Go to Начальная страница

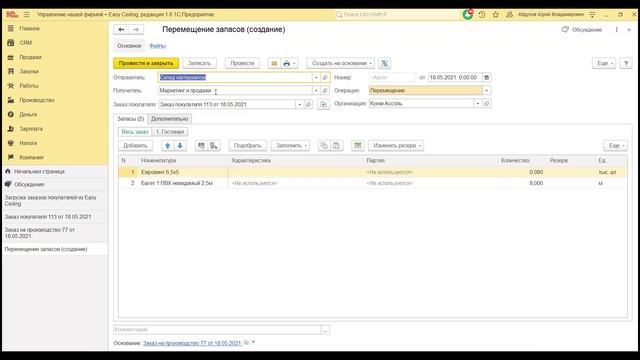[39, 171]
